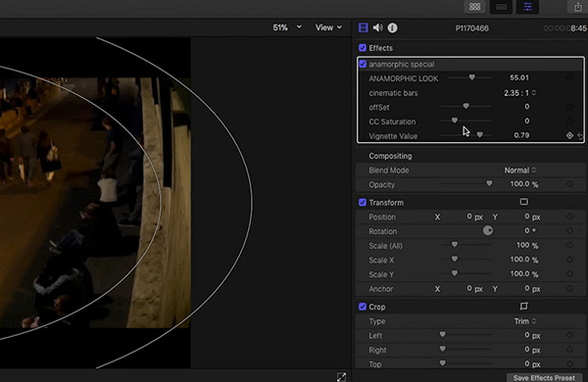Viewport: 588px width, 382px height.
Task: Add keyframe for offSet parameter
Action: [569, 107]
